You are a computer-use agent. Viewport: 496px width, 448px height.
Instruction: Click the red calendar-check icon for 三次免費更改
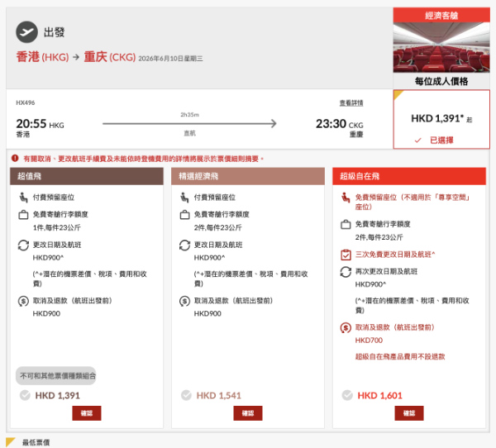click(x=346, y=255)
